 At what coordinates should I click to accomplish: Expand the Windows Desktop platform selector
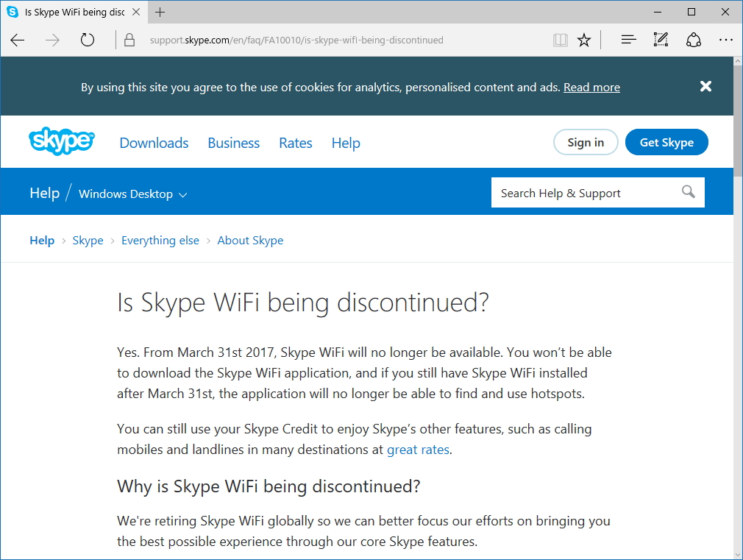(132, 194)
